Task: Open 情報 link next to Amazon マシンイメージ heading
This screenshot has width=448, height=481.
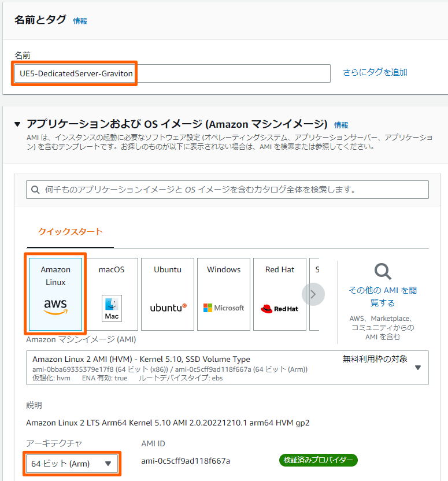Action: pos(341,125)
